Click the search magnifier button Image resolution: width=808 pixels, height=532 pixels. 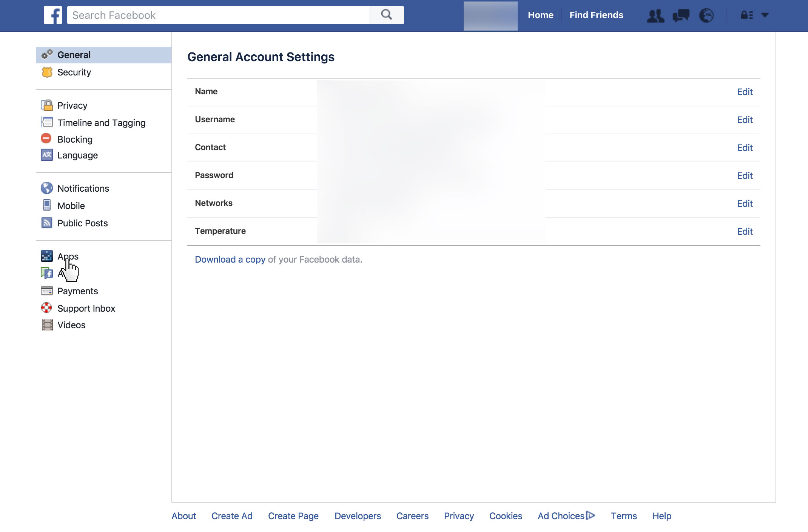[386, 15]
